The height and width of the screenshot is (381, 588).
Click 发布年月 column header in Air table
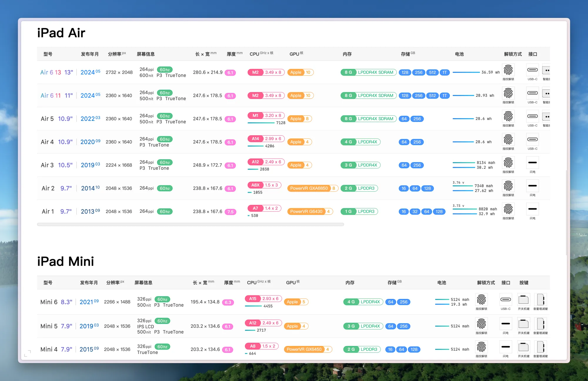(90, 54)
